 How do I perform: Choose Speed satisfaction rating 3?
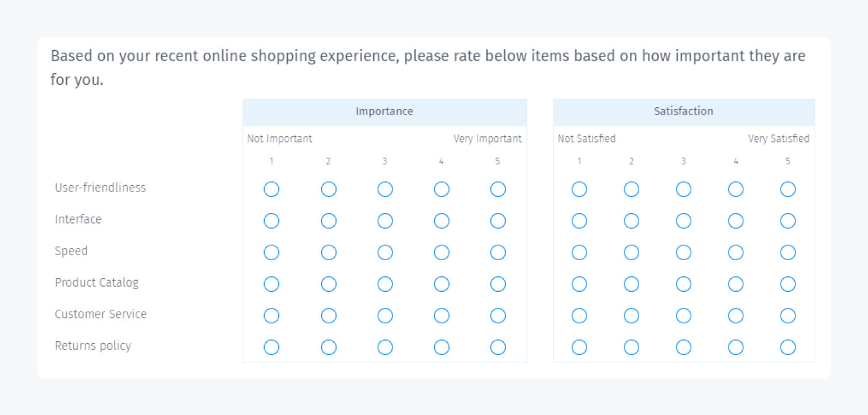684,252
